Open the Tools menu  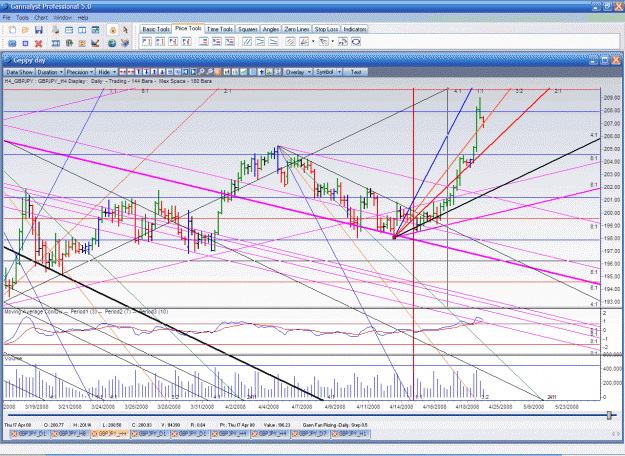point(22,18)
